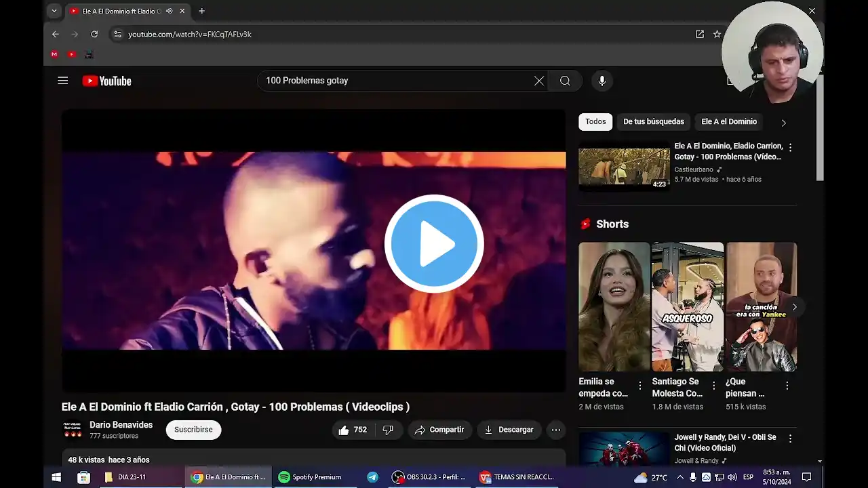
Task: Click the Compartir share button
Action: [x=440, y=430]
